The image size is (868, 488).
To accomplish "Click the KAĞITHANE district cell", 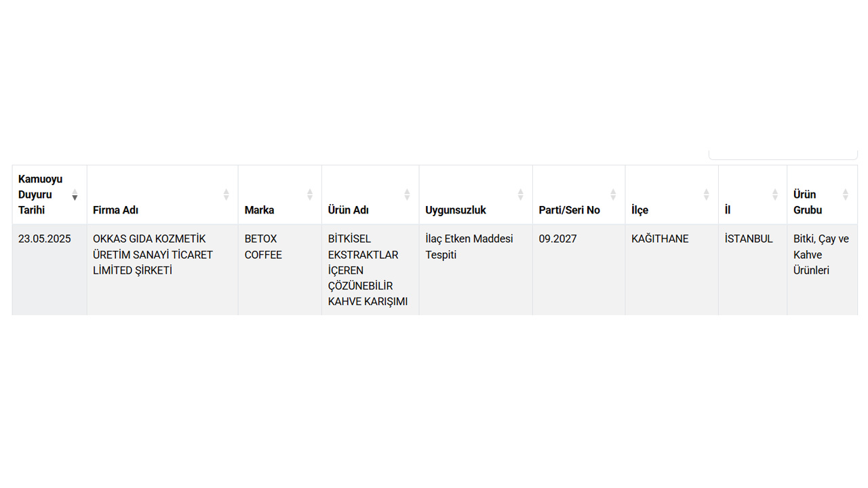I will [660, 239].
